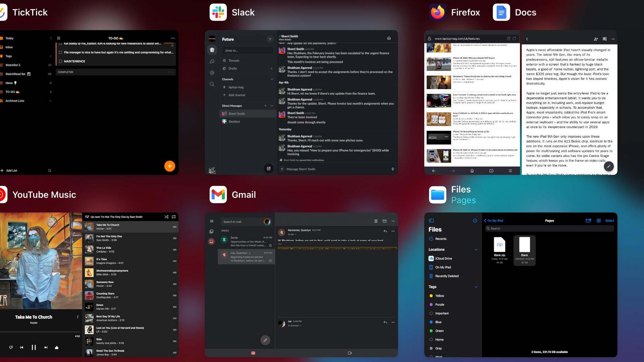Screen dimensions: 644x362
Task: Toggle like button on current YouTube Music track
Action: 57,347
